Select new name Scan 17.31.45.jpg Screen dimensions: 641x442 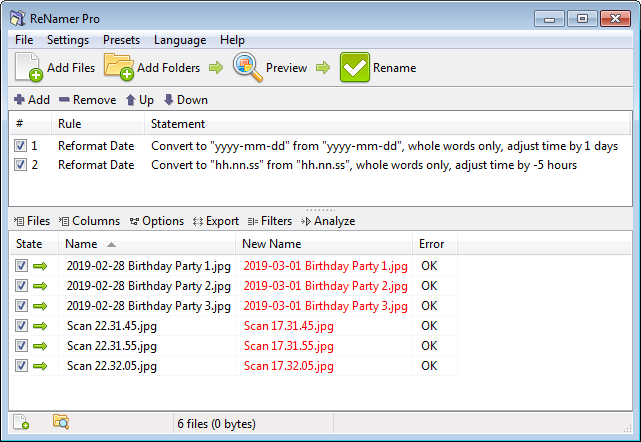(x=289, y=326)
